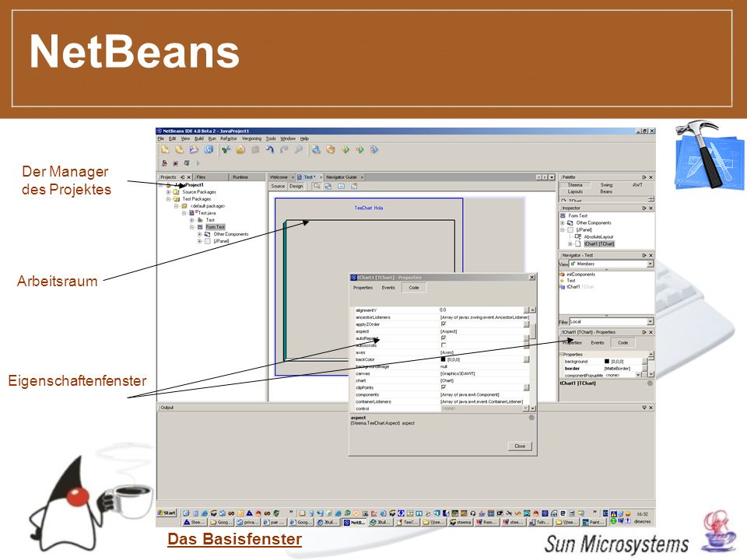Viewport: 747px width, 560px height.
Task: Toggle the autoscrolls checkbox
Action: point(444,345)
